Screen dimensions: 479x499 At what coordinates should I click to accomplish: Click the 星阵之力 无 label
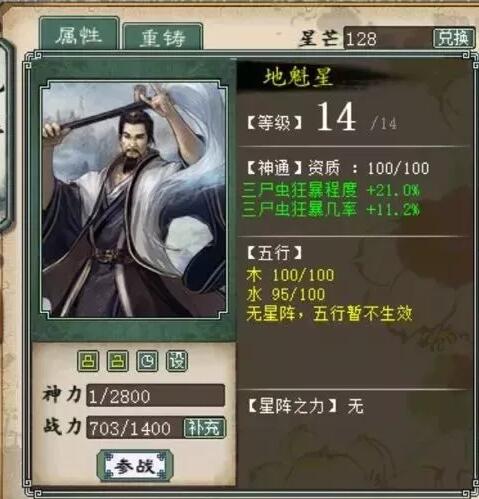point(305,406)
